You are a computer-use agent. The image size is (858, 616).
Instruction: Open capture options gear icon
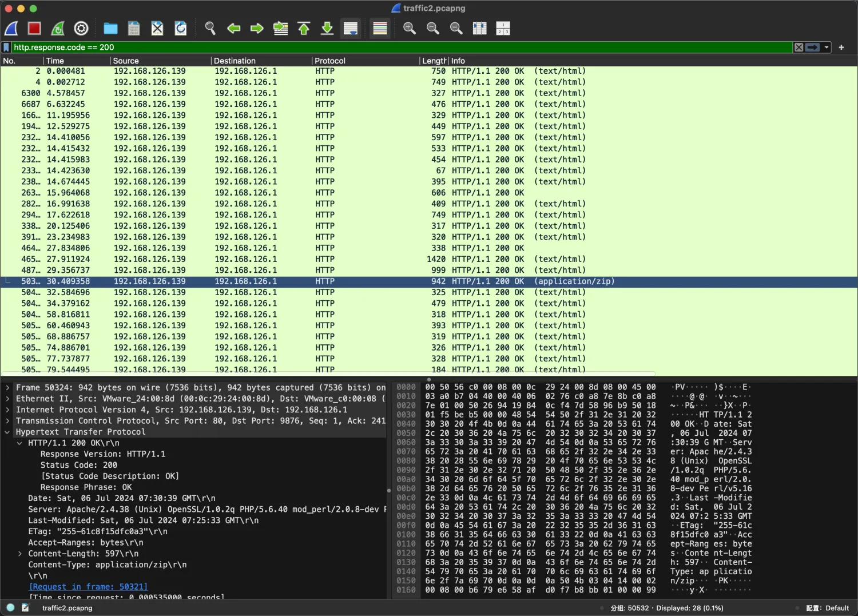point(81,28)
